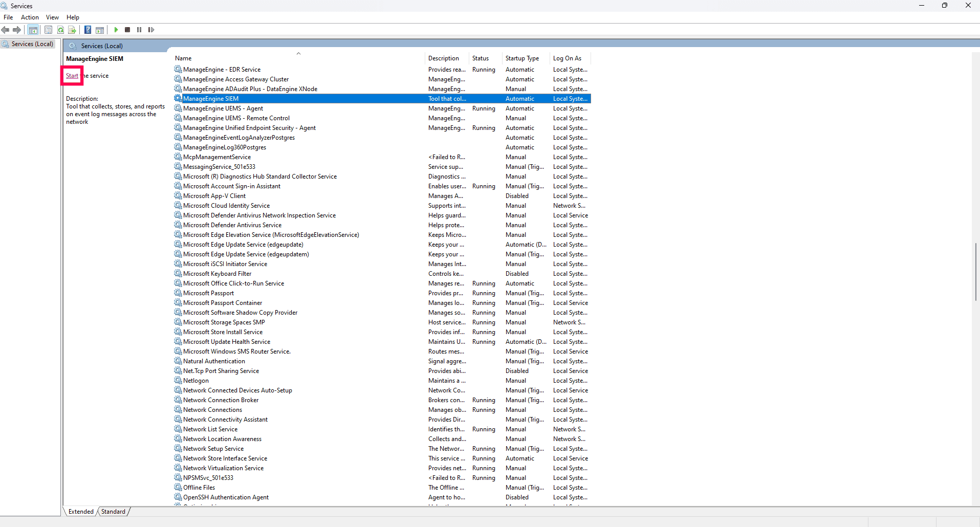Click the gear icon beside Netlogon
This screenshot has height=527, width=980.
pos(178,380)
